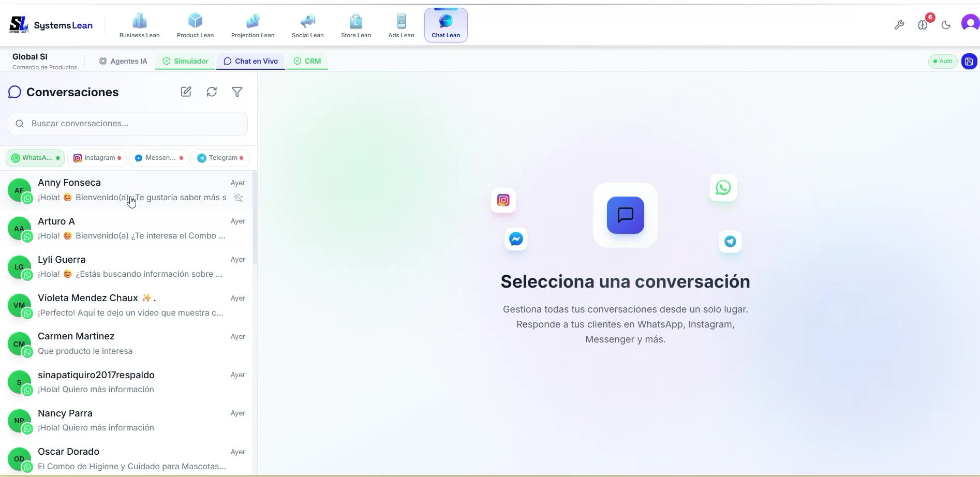The width and height of the screenshot is (980, 477).
Task: Open the Projection Lean module
Action: pyautogui.click(x=253, y=25)
